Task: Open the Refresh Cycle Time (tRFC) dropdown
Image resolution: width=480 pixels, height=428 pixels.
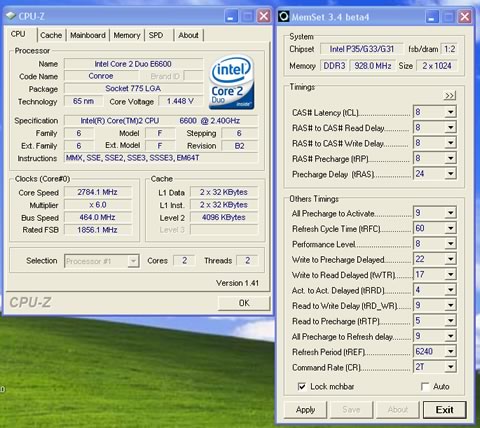Action: pos(450,228)
